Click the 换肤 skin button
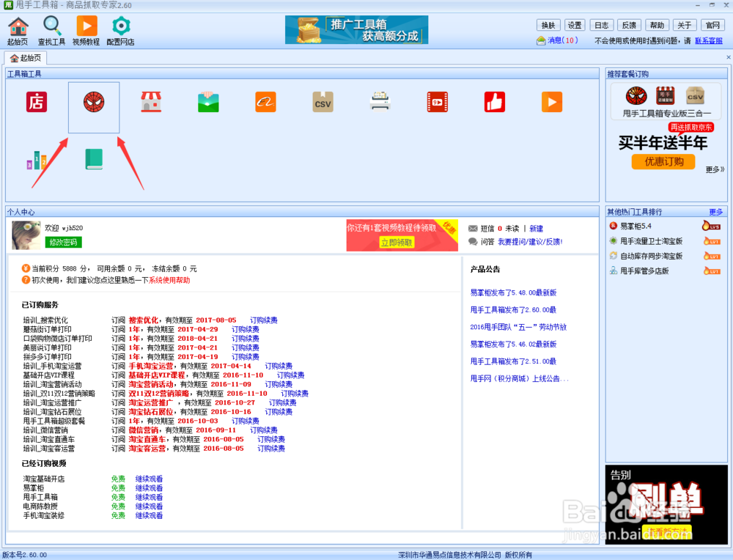This screenshot has width=733, height=560. click(x=548, y=25)
